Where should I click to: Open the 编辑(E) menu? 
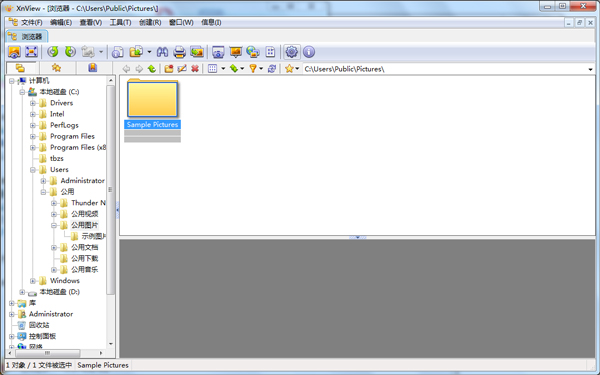click(x=61, y=23)
